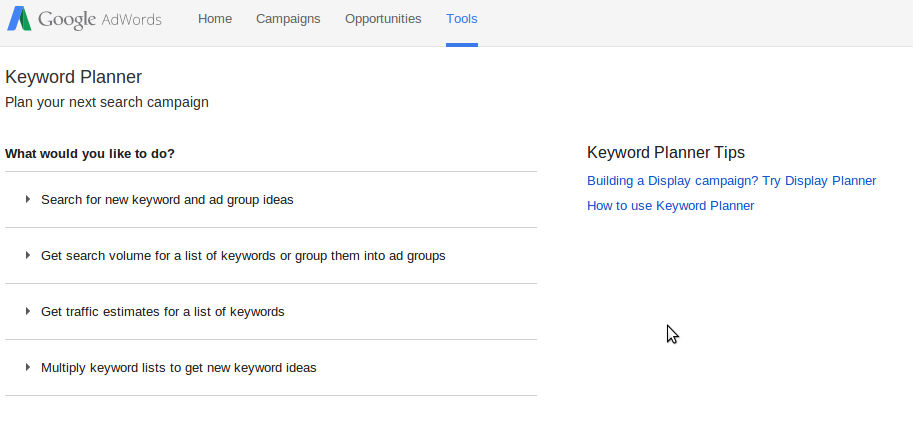Screen dimensions: 913x433
Task: Click 'What would you like to do?' label
Action: click(90, 154)
